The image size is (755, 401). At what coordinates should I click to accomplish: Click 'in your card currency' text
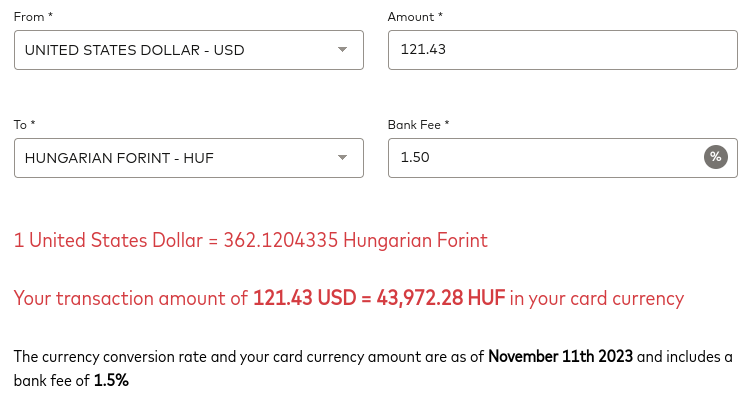pos(597,298)
